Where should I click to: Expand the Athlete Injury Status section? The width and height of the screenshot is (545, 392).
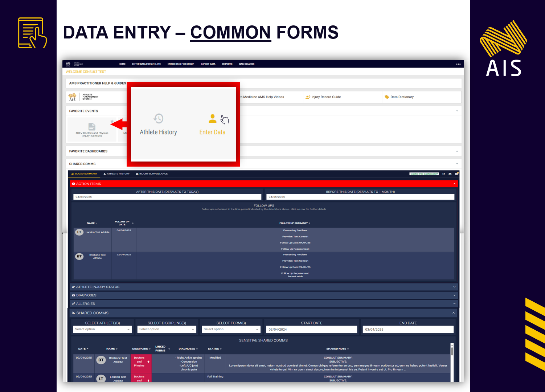point(454,287)
